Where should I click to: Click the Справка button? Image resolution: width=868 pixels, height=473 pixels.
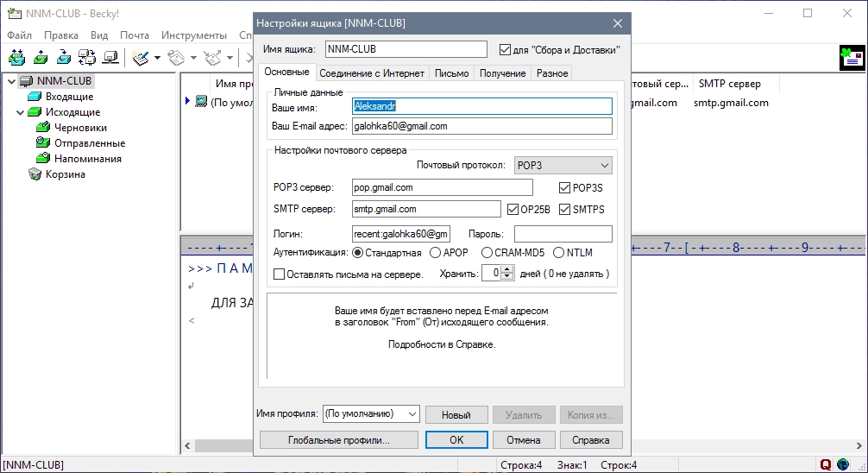591,439
